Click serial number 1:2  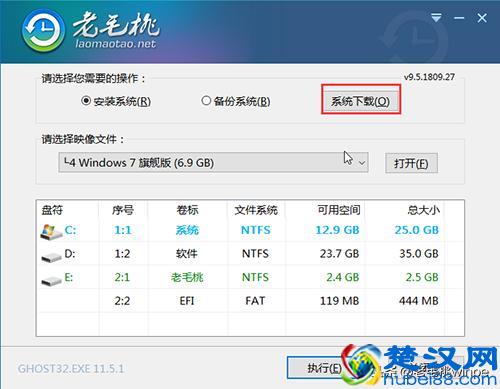(122, 254)
